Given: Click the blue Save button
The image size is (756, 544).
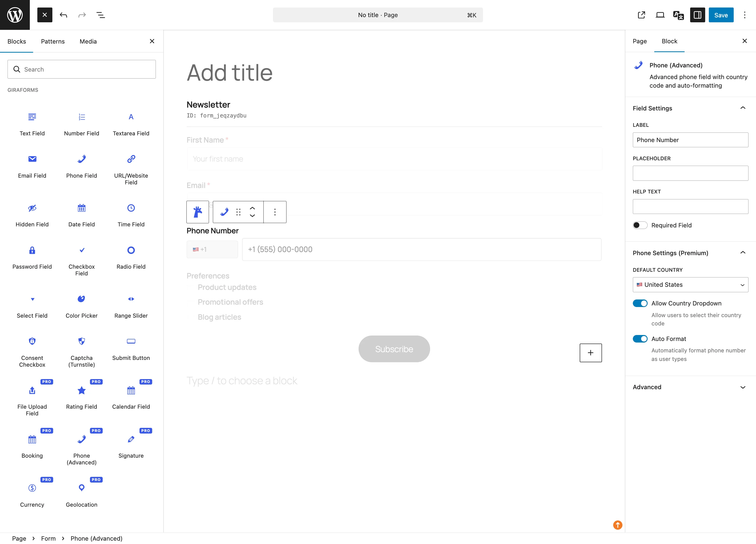Looking at the screenshot, I should pyautogui.click(x=721, y=15).
